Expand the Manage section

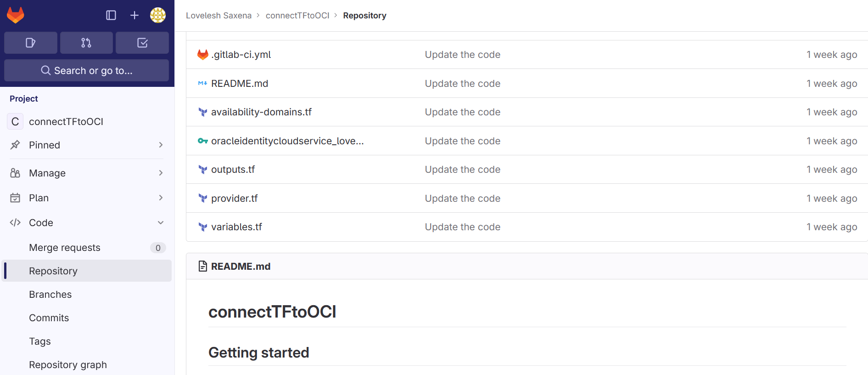point(86,173)
